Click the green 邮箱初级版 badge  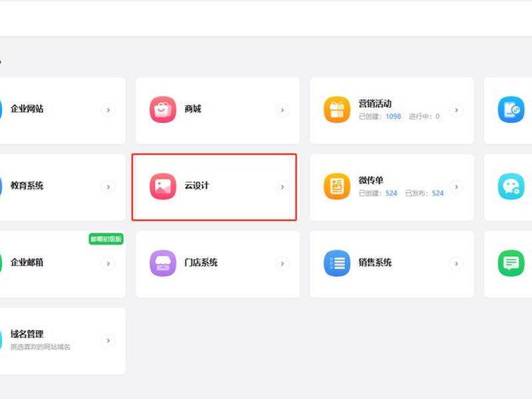point(106,239)
